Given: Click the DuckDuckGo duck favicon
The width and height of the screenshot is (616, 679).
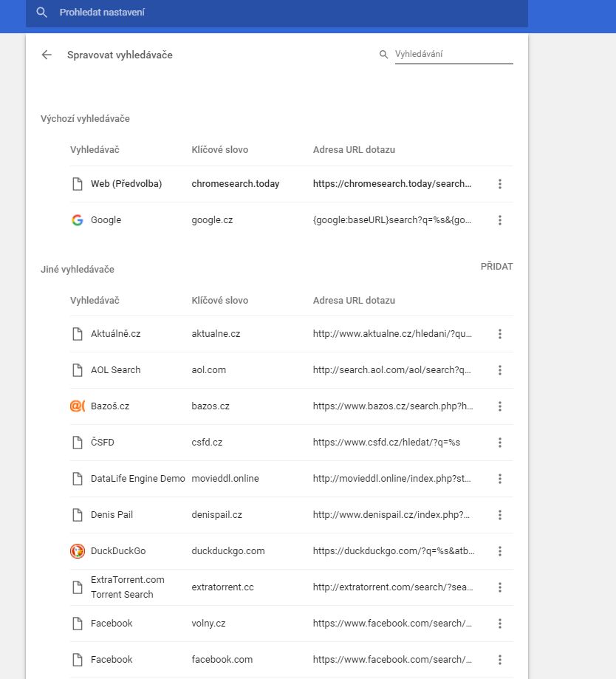Looking at the screenshot, I should coord(78,551).
